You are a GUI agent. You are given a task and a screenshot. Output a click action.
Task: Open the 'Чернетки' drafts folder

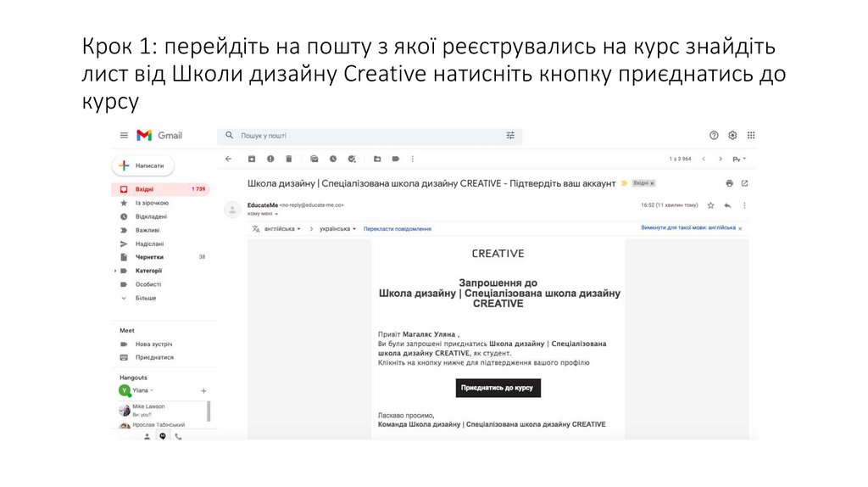click(x=149, y=257)
